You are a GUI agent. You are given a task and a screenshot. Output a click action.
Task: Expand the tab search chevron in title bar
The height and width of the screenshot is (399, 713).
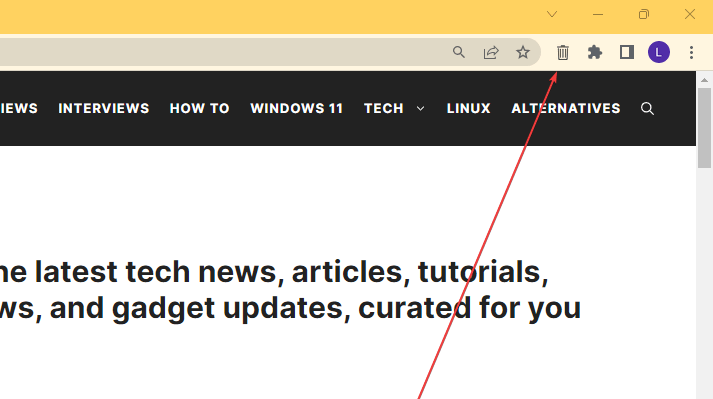coord(552,15)
